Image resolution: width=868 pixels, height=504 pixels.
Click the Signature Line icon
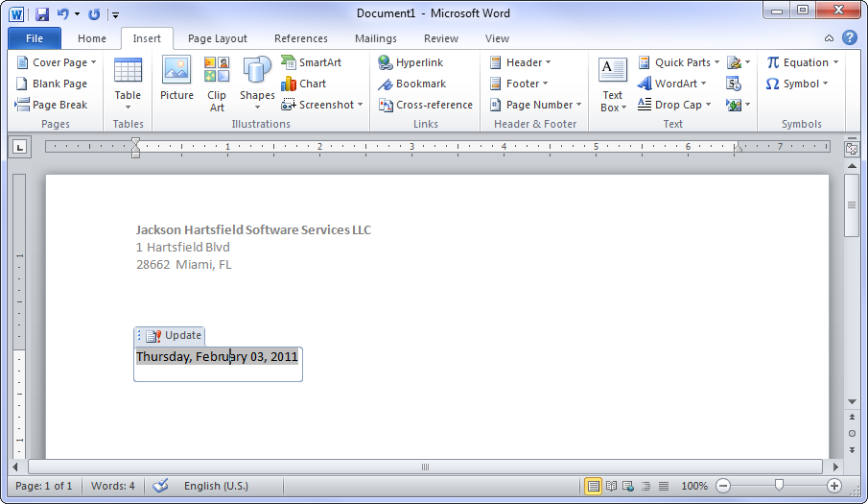point(738,62)
